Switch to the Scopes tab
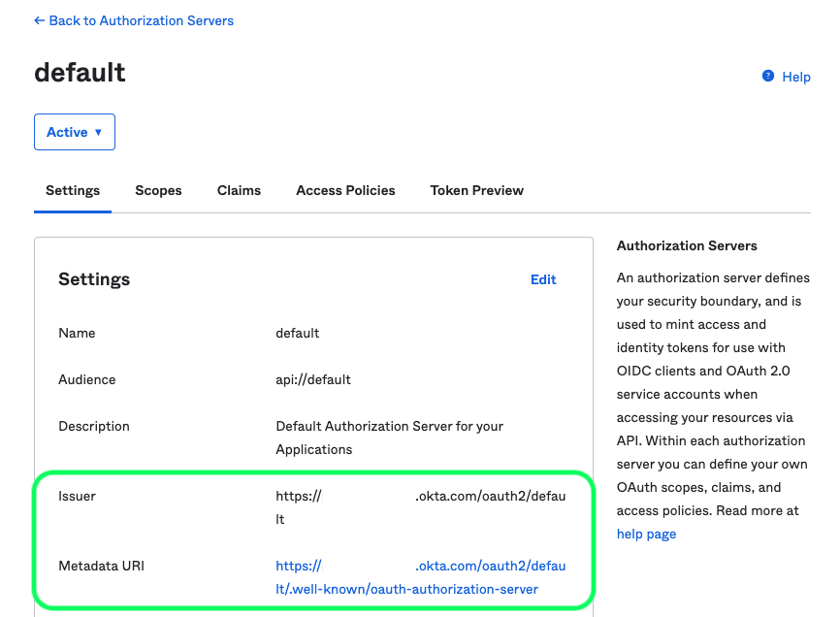This screenshot has height=617, width=840. pos(158,190)
